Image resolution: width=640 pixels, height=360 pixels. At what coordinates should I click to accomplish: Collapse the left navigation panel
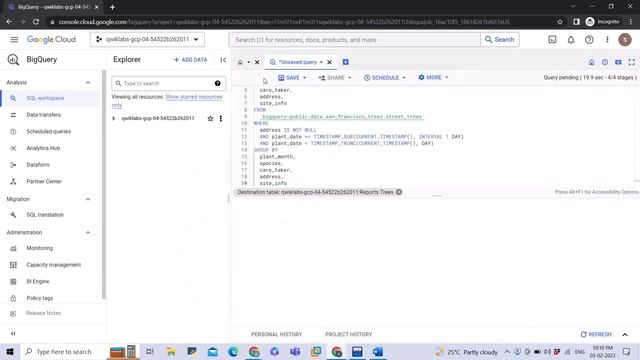tap(13, 333)
